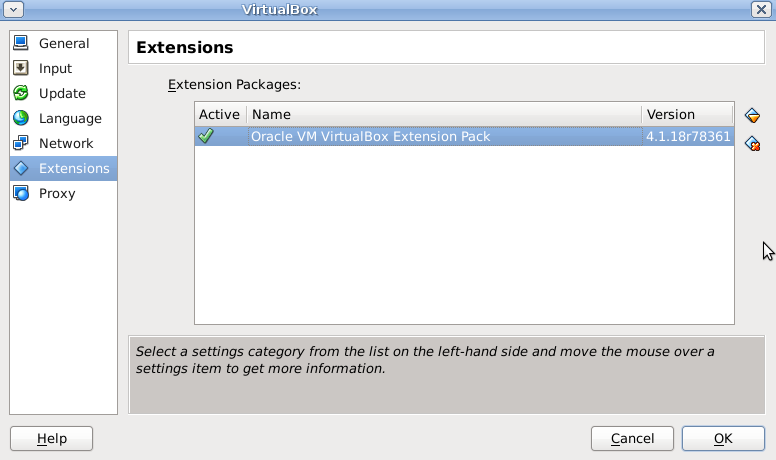Screen dimensions: 776x460
Task: Click the green Active checkmark icon
Action: tap(206, 136)
